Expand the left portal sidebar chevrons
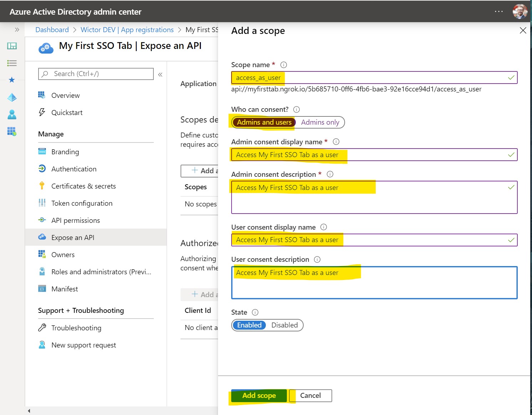The width and height of the screenshot is (532, 415). point(17,30)
